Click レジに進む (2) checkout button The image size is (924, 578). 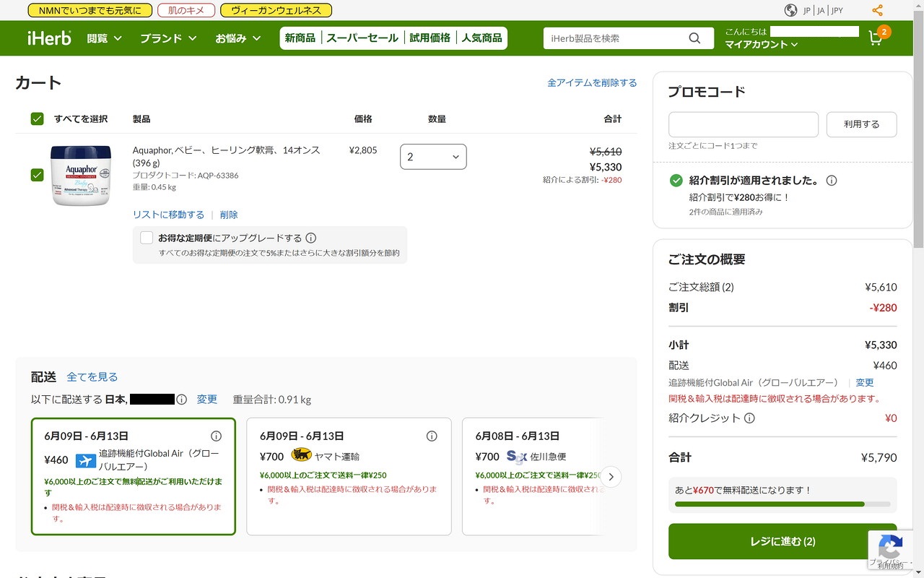click(x=783, y=541)
